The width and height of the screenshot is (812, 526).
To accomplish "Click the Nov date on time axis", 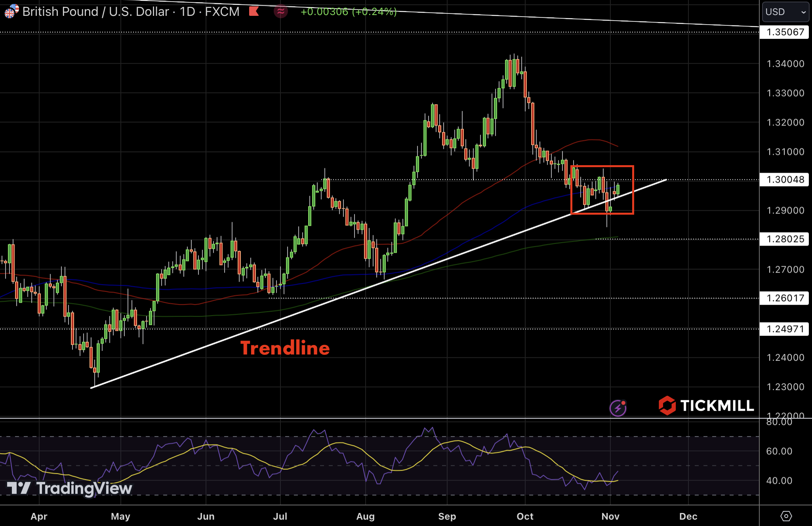I will [610, 516].
